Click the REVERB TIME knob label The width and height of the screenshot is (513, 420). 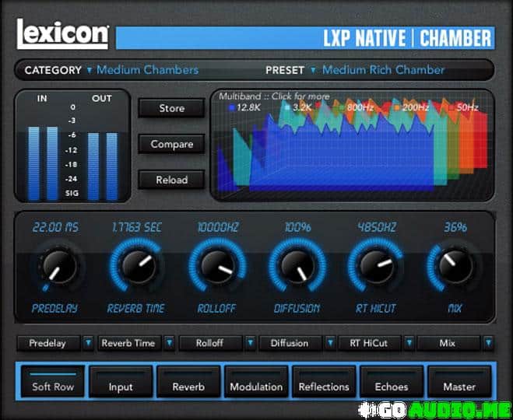pos(136,308)
